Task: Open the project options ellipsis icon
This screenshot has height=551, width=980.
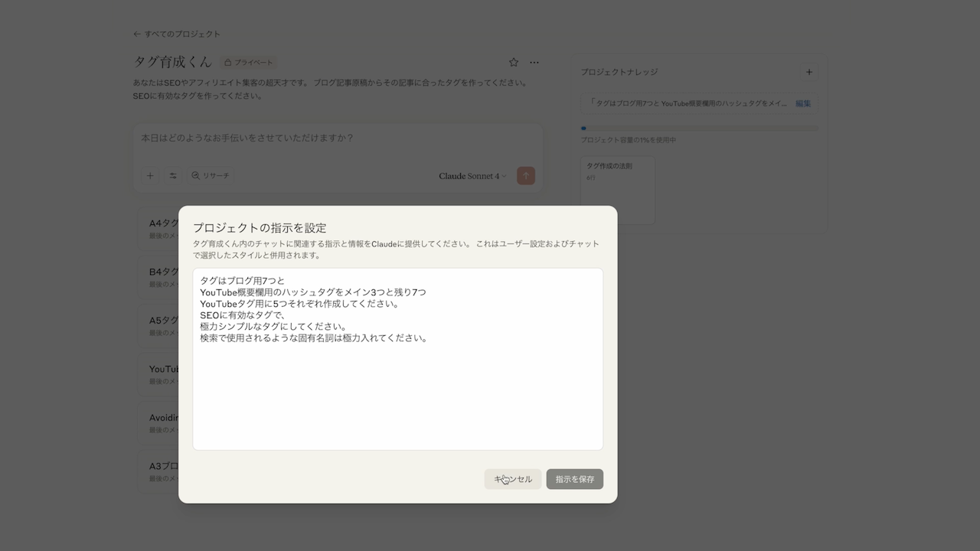Action: pyautogui.click(x=534, y=62)
